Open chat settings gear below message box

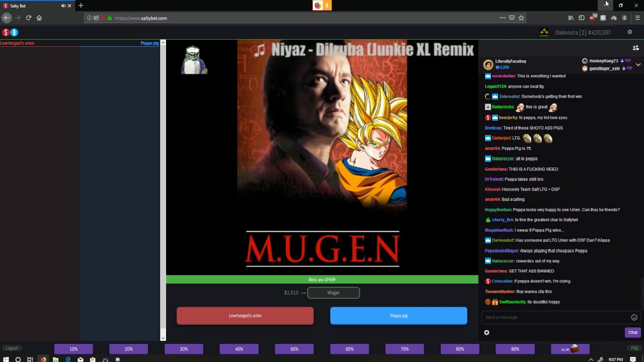[487, 332]
